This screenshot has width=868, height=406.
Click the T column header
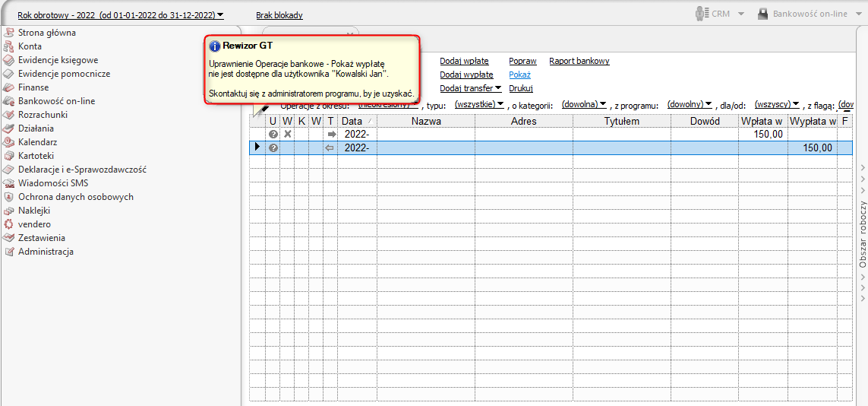(331, 121)
